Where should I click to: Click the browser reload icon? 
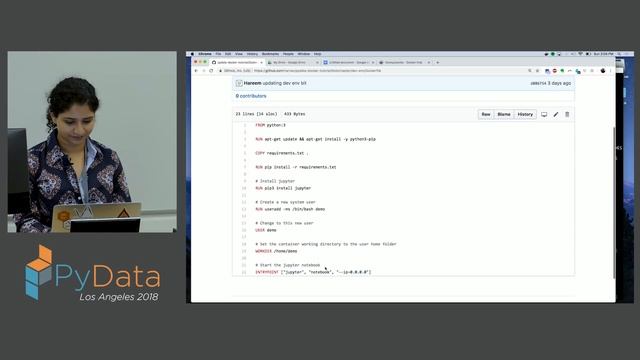[211, 71]
